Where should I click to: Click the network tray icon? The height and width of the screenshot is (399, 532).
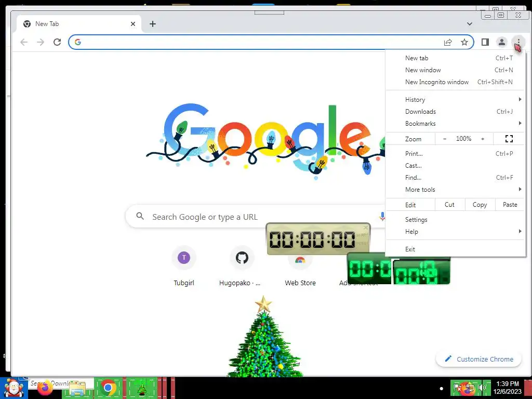[x=470, y=388]
